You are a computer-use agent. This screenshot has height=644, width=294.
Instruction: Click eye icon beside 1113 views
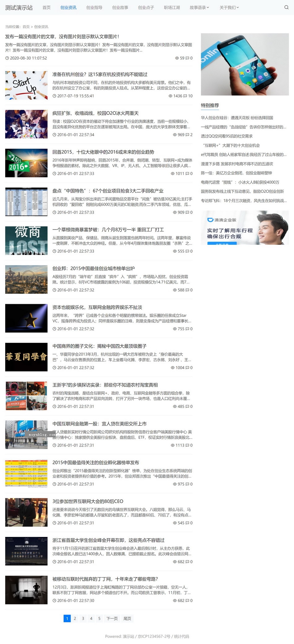pyautogui.click(x=173, y=445)
